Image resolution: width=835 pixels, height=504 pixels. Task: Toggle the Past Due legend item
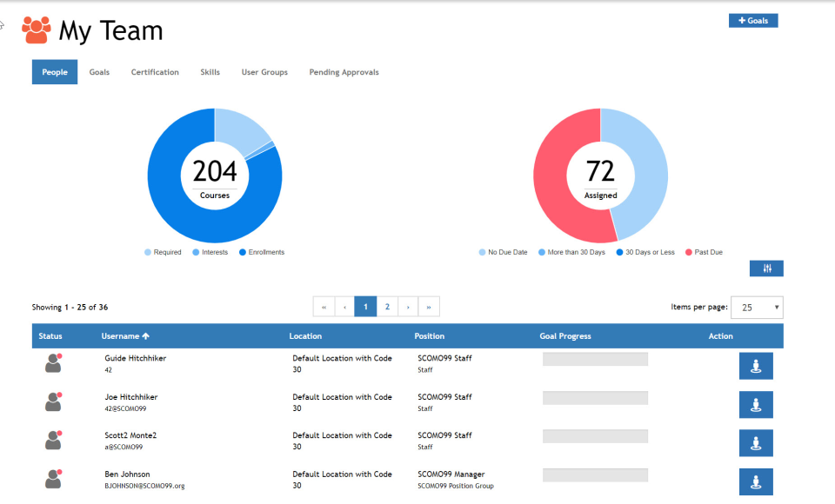[704, 252]
